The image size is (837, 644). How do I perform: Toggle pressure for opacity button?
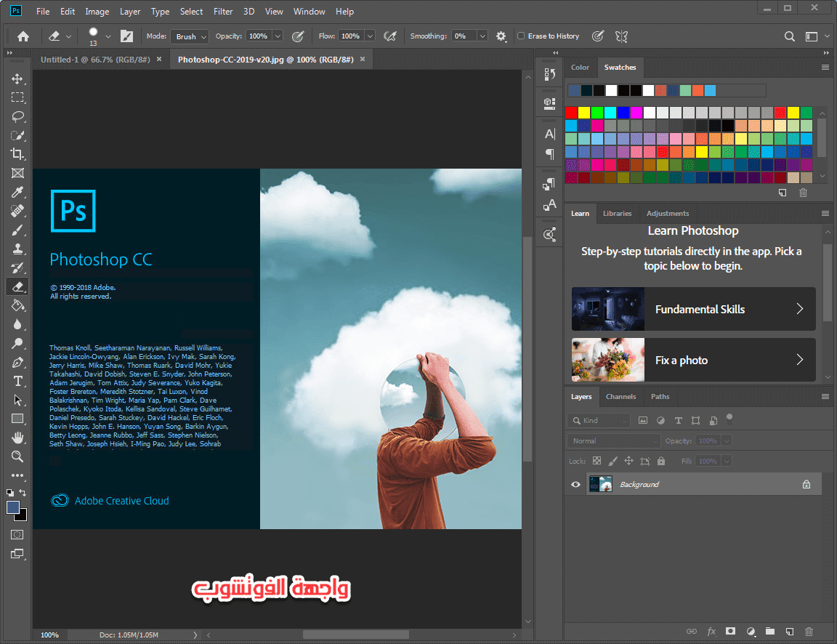298,36
